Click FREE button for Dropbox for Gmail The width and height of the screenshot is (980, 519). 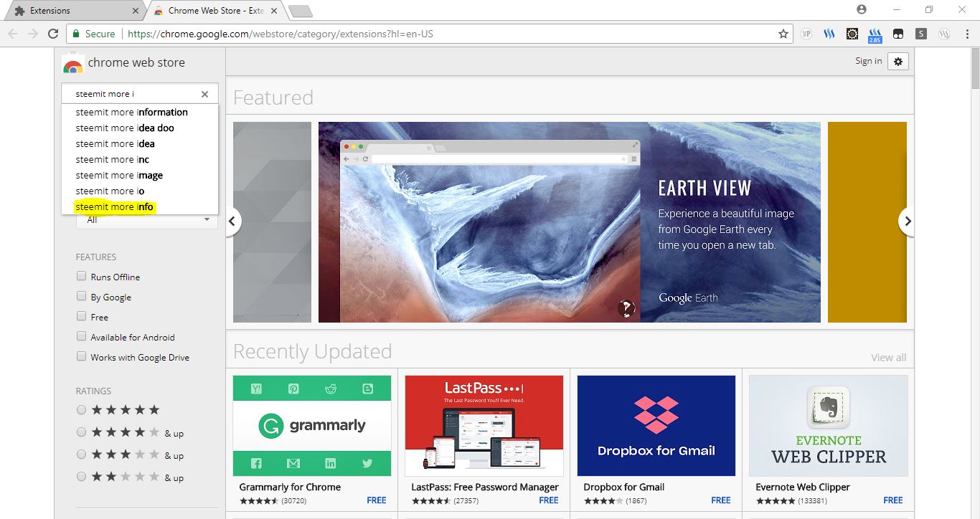click(721, 500)
